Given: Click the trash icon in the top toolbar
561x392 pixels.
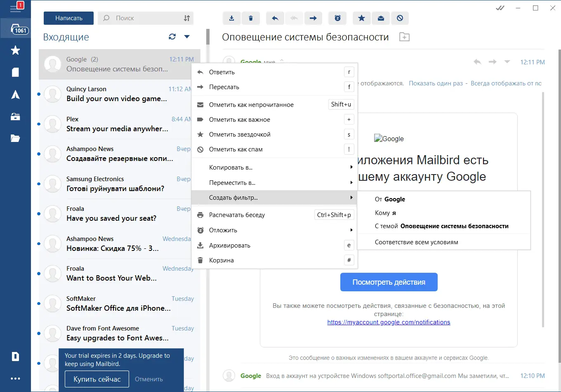Looking at the screenshot, I should [251, 18].
